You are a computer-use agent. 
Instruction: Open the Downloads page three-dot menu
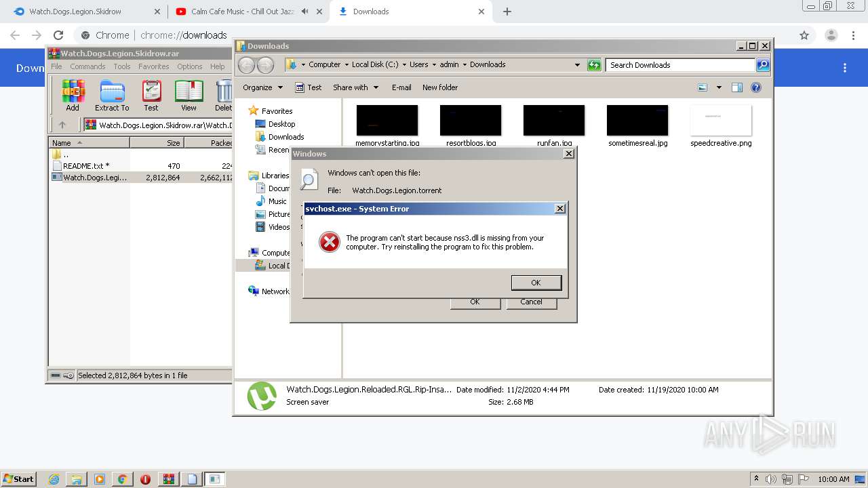coord(845,68)
